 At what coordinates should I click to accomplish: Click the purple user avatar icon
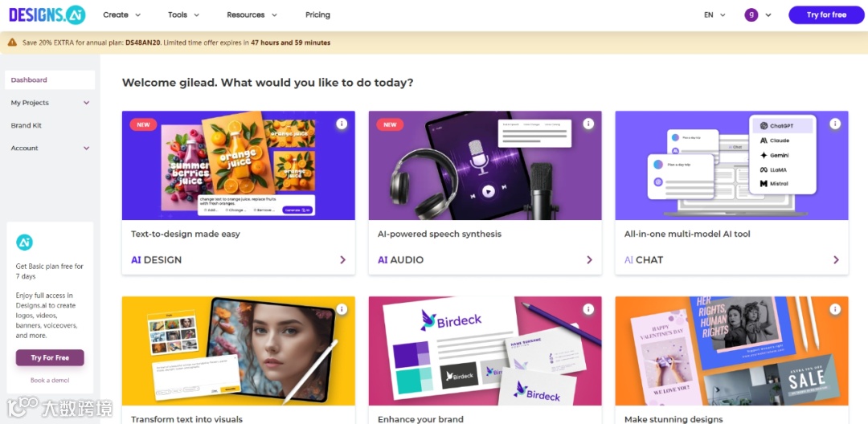click(x=751, y=15)
